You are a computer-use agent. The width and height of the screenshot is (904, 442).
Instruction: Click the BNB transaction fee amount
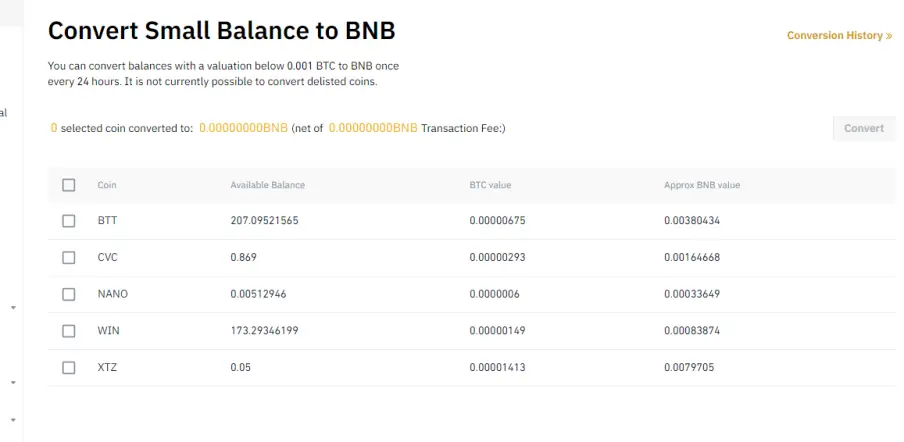coord(373,128)
